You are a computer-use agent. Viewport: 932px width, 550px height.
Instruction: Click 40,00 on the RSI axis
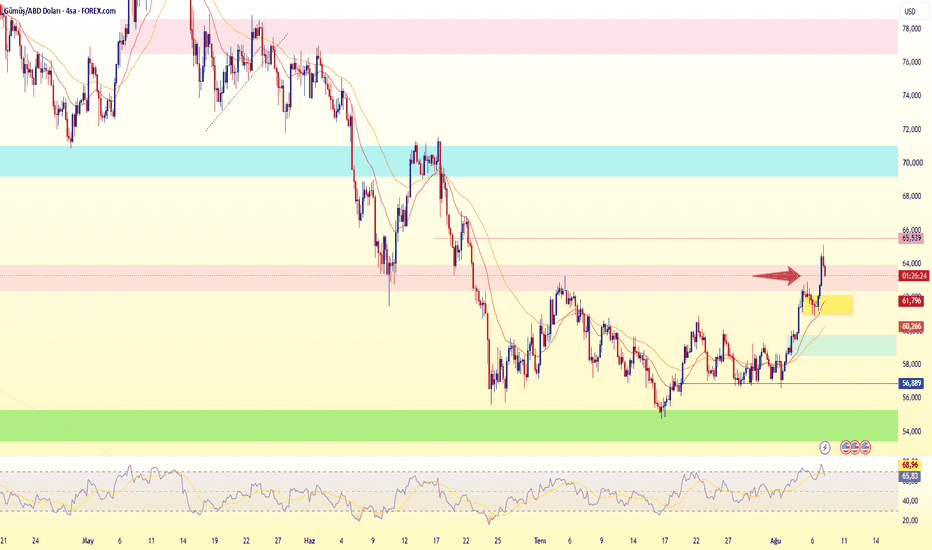910,501
